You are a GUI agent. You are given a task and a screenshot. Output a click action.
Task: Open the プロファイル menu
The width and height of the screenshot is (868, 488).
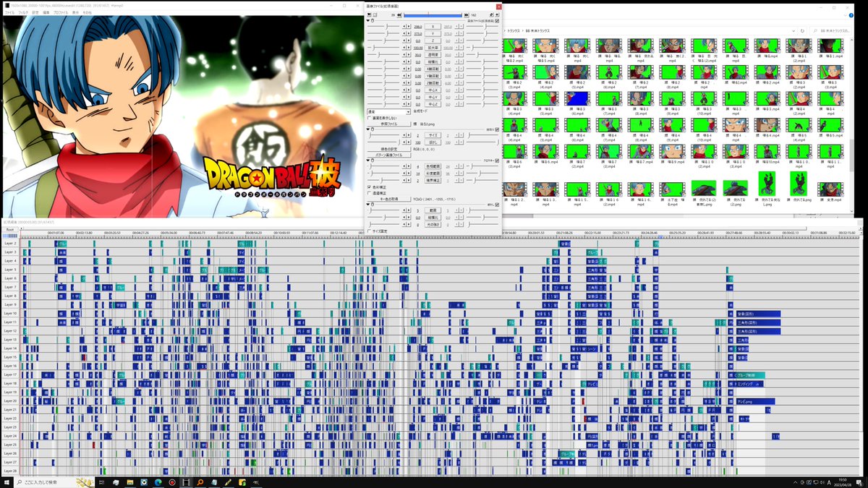click(61, 13)
